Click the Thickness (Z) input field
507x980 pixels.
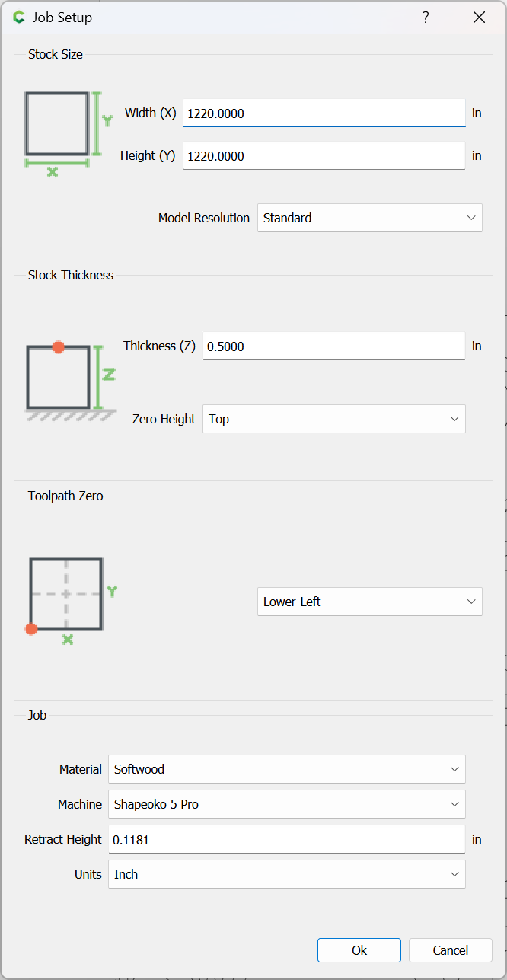pyautogui.click(x=334, y=346)
